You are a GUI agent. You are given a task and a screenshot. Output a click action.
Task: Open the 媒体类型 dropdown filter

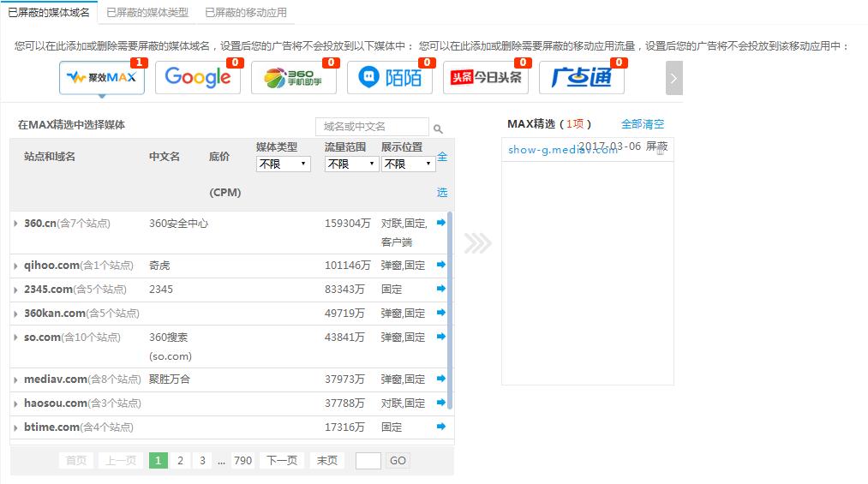(283, 164)
